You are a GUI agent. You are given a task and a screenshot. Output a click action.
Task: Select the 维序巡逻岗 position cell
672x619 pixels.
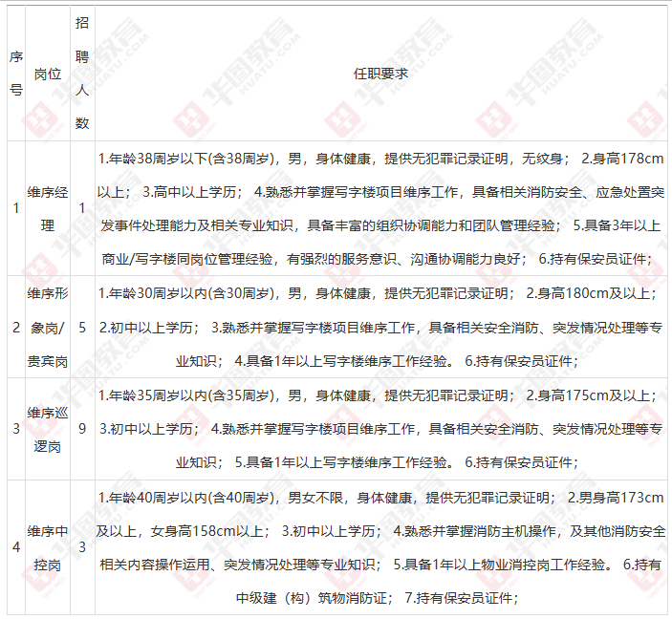tap(48, 430)
